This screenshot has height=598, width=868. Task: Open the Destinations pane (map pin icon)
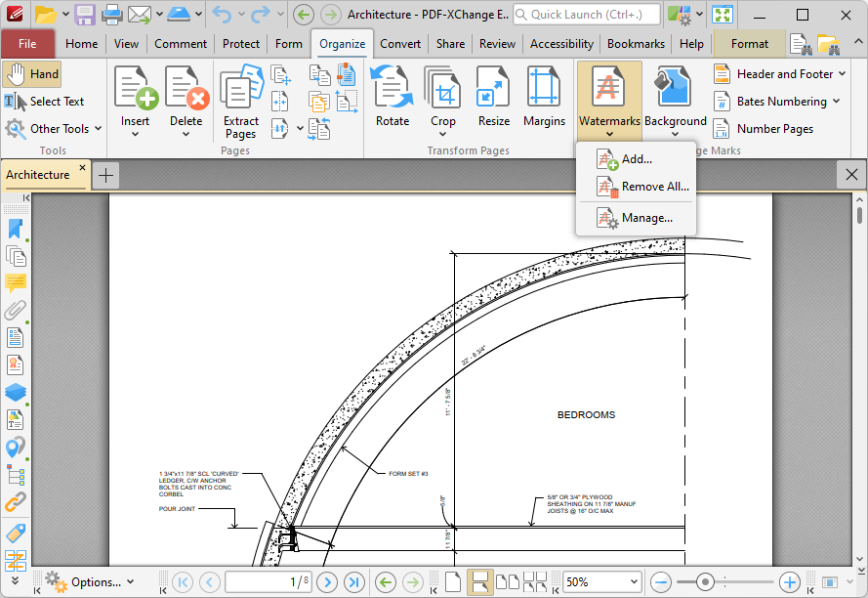point(15,447)
